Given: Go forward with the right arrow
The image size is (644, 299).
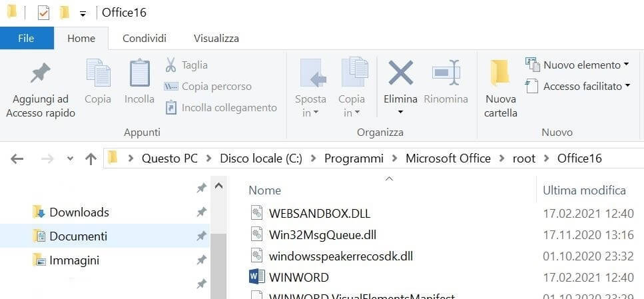Looking at the screenshot, I should coord(47,158).
